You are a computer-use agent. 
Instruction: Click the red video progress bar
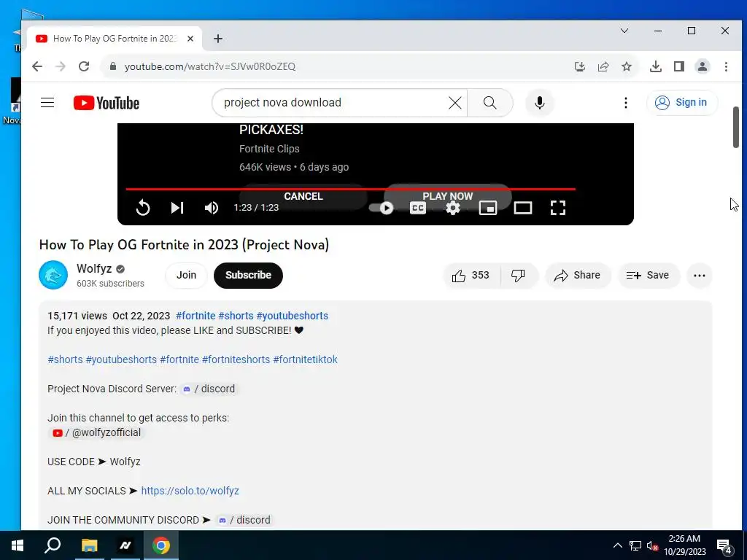[351, 189]
